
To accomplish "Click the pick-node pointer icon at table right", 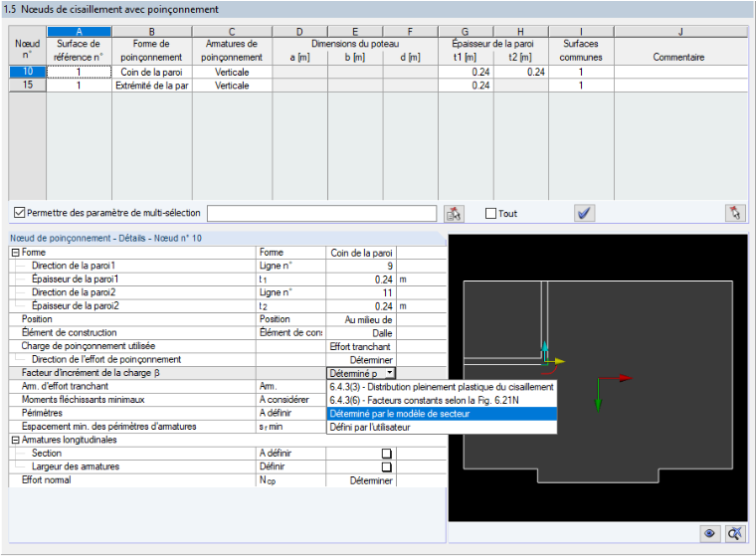I will [735, 213].
